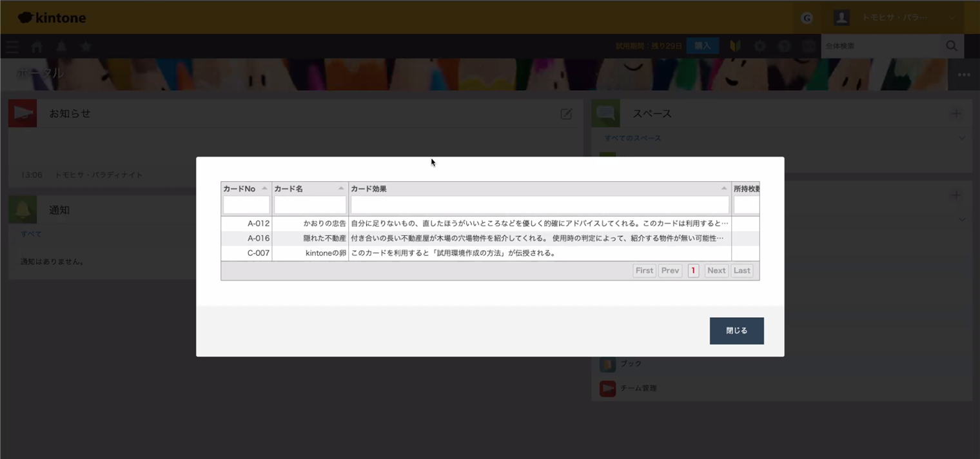980x459 pixels.
Task: Go to the Next page
Action: pos(716,271)
